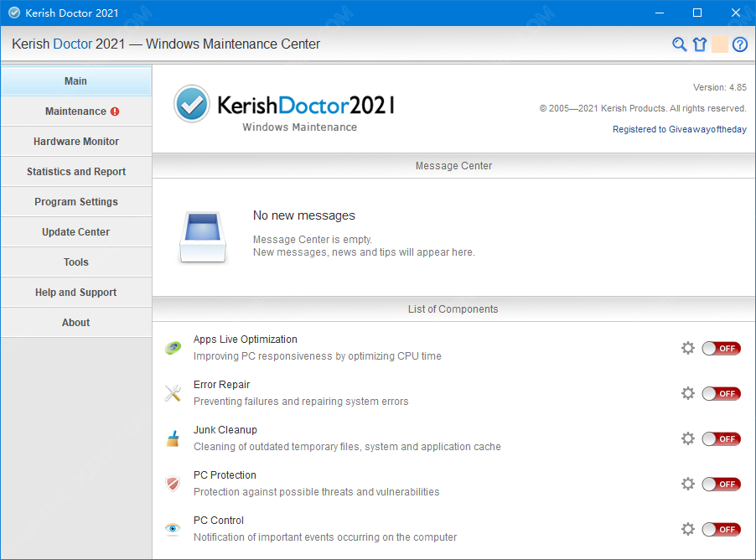Open Help and Support

point(76,293)
